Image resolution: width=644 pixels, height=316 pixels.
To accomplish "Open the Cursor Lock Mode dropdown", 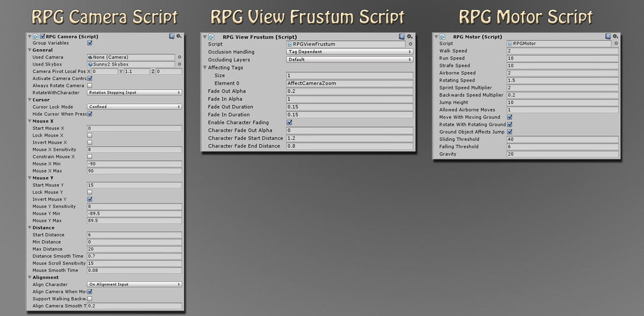I will [134, 107].
